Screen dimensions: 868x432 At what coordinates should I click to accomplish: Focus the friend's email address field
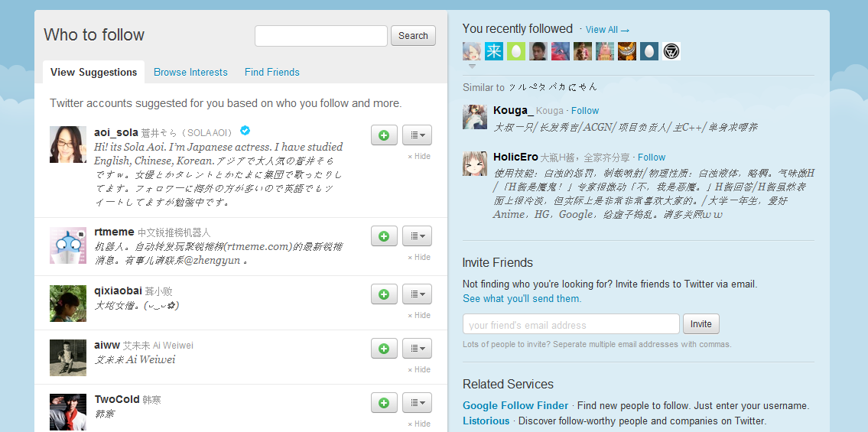tap(571, 324)
